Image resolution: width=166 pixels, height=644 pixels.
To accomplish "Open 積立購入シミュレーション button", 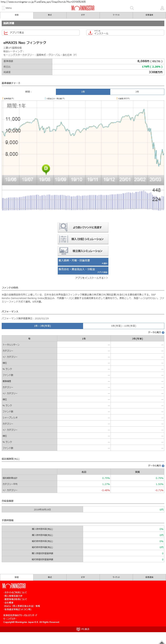I will (x=83, y=251).
